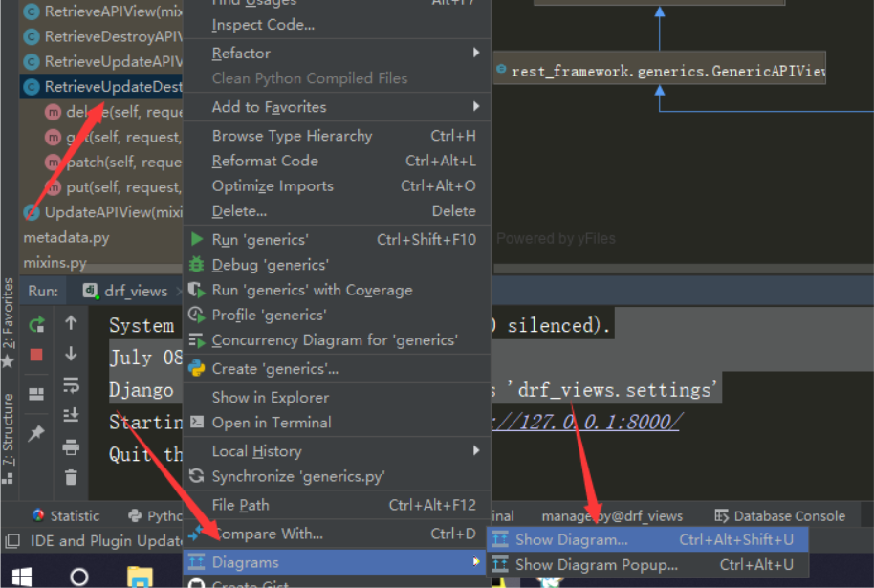This screenshot has width=874, height=588.
Task: Choose Show Diagram Popup... option
Action: pyautogui.click(x=647, y=565)
